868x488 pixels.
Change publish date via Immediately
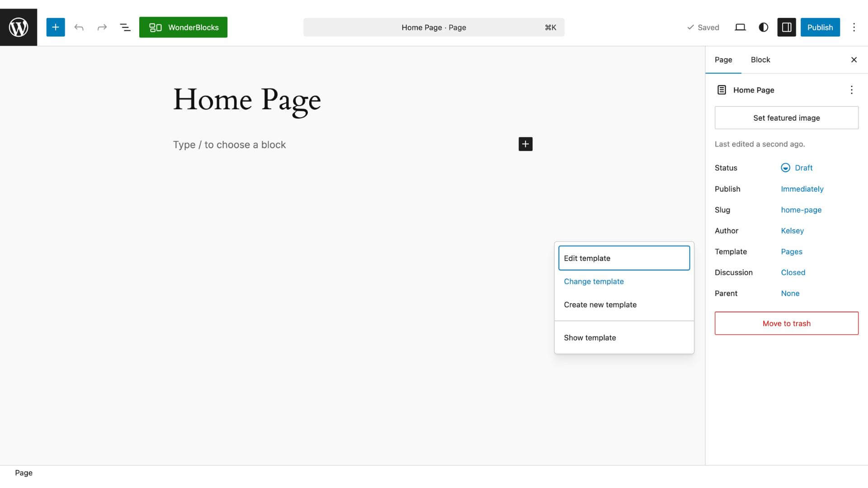802,189
